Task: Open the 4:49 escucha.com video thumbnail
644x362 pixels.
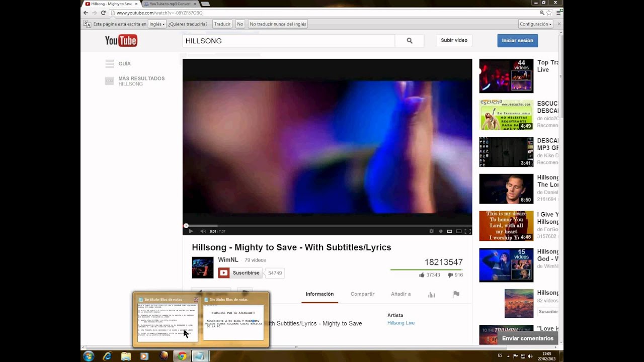Action: (506, 115)
